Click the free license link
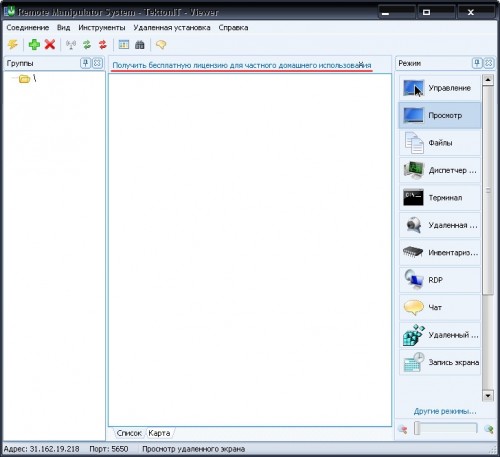500x457 pixels. pos(242,65)
